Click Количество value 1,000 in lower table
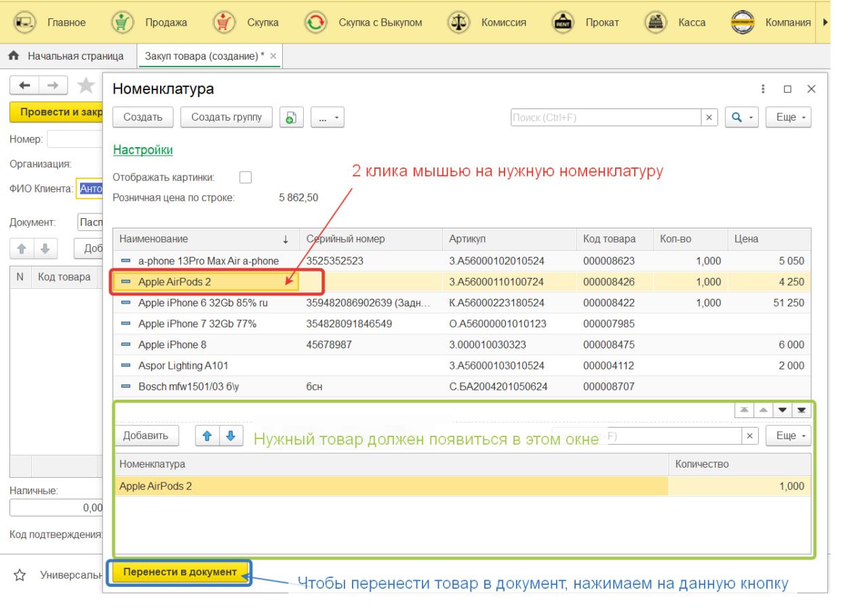Viewport: 868px width, 616px height. [x=740, y=486]
